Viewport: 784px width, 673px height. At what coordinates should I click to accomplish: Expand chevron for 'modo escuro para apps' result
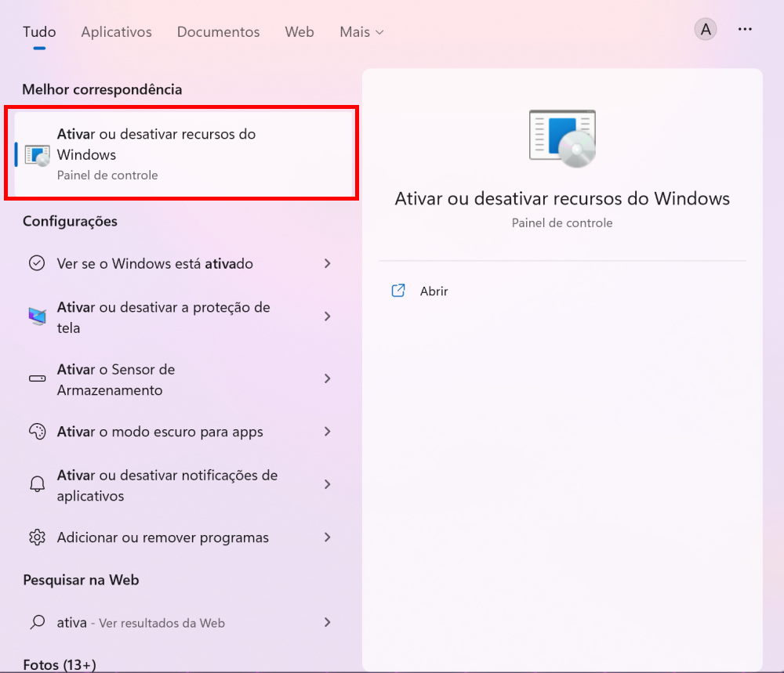[328, 431]
